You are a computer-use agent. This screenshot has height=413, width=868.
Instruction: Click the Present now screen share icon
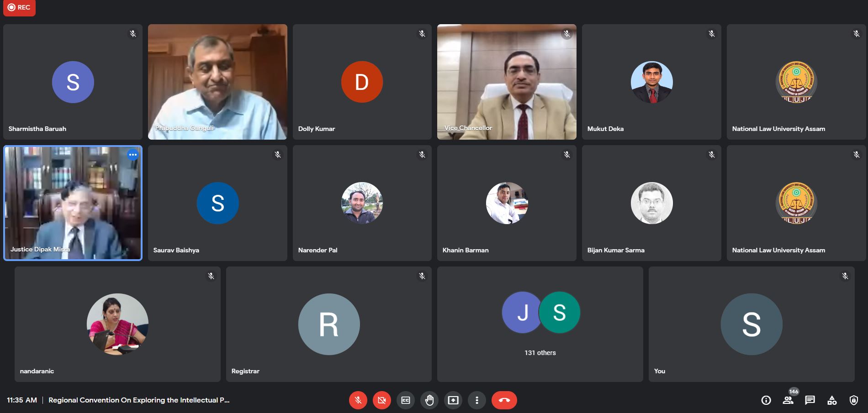tap(453, 400)
